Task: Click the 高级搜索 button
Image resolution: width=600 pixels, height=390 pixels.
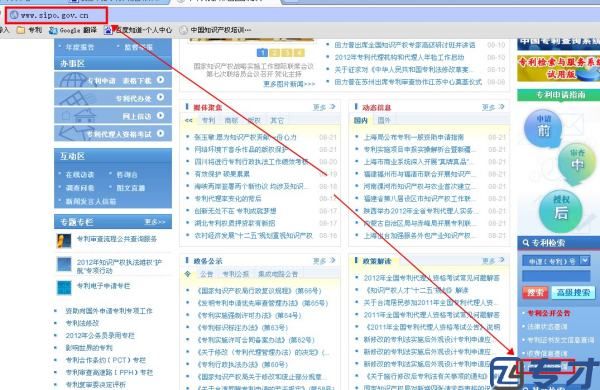Action: click(574, 293)
